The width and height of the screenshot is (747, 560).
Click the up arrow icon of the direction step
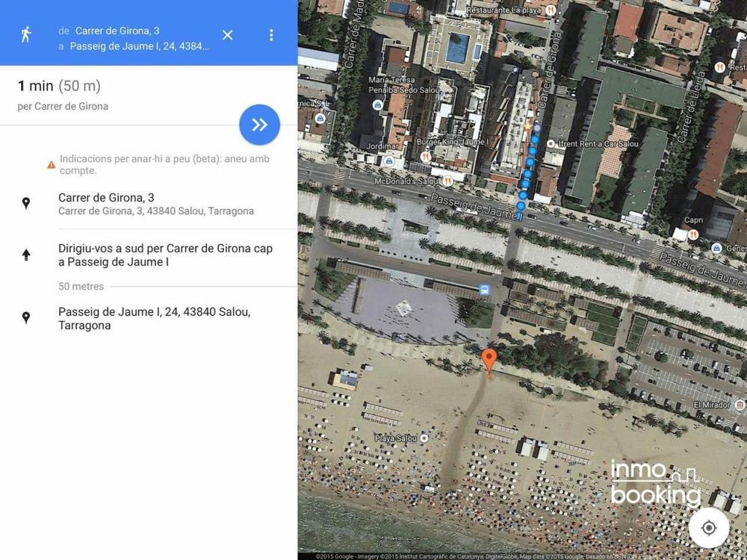(x=26, y=255)
